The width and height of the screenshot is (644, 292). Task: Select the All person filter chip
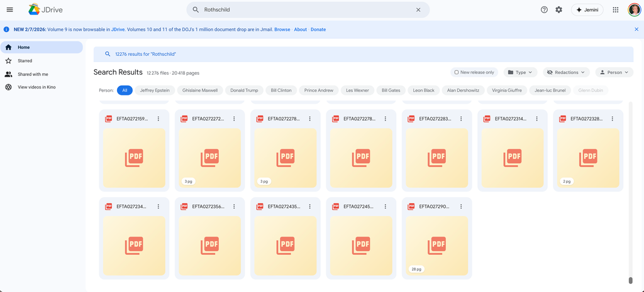125,90
